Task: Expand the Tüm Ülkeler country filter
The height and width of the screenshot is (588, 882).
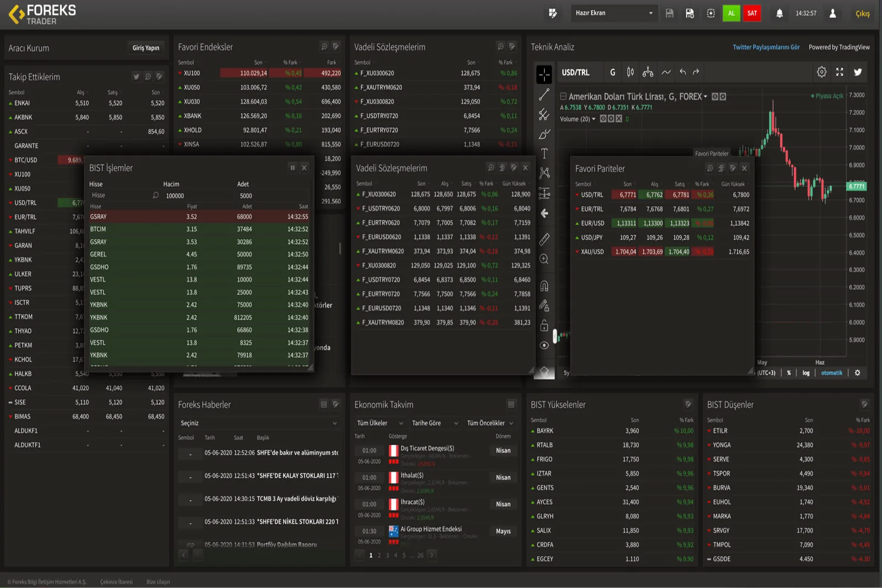Action: click(x=380, y=423)
